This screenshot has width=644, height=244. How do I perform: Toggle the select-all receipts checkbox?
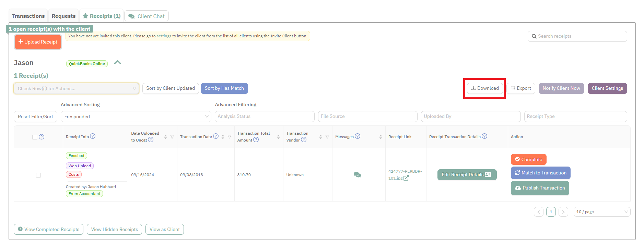tap(35, 137)
